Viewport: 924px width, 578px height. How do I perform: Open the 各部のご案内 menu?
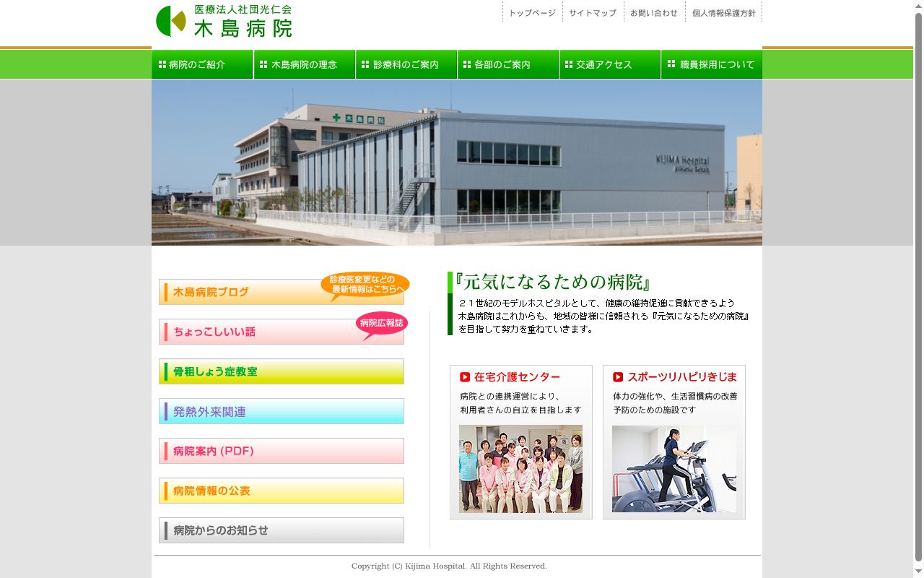(508, 64)
